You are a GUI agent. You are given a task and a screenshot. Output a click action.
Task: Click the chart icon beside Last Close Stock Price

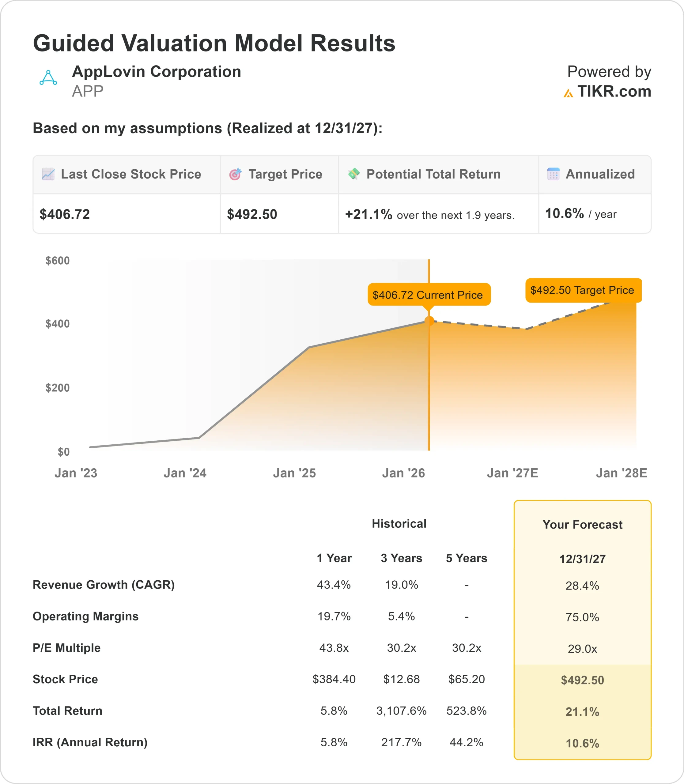(48, 174)
